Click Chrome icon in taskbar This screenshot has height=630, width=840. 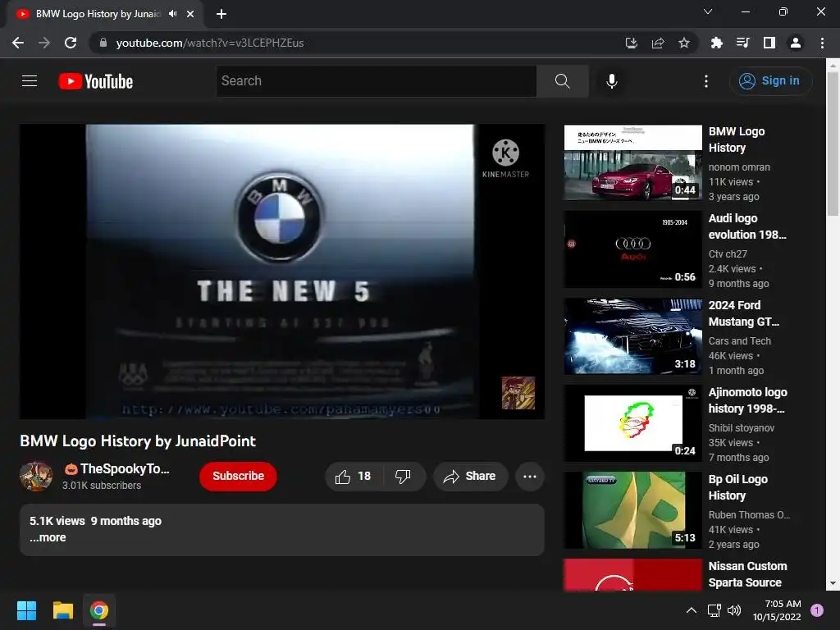tap(99, 610)
